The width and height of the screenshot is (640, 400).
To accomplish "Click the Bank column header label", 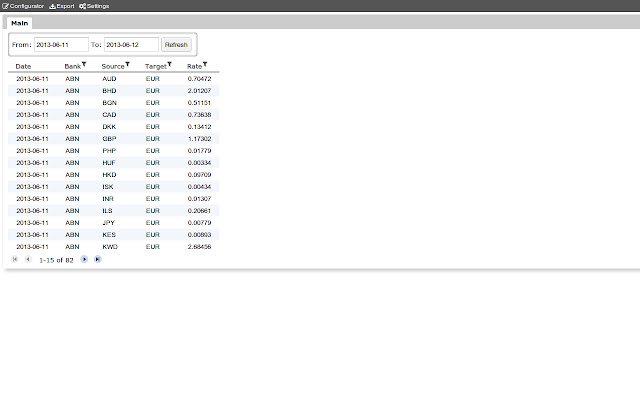I will click(73, 66).
